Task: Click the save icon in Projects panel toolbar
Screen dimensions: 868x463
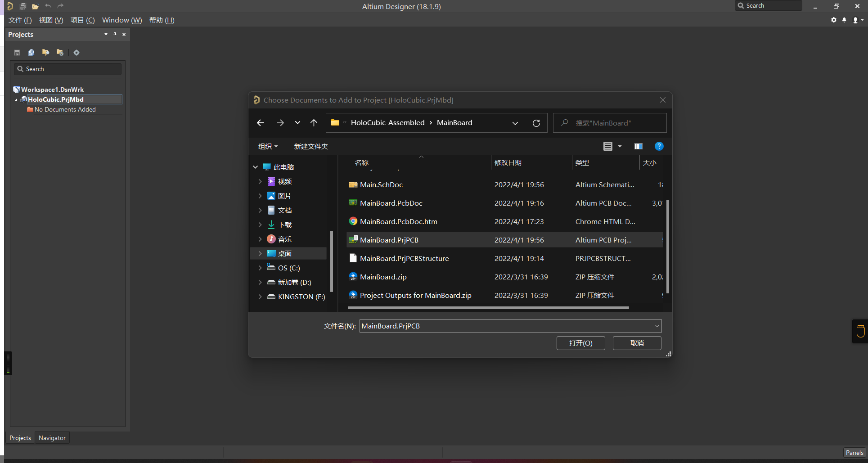Action: [x=17, y=53]
